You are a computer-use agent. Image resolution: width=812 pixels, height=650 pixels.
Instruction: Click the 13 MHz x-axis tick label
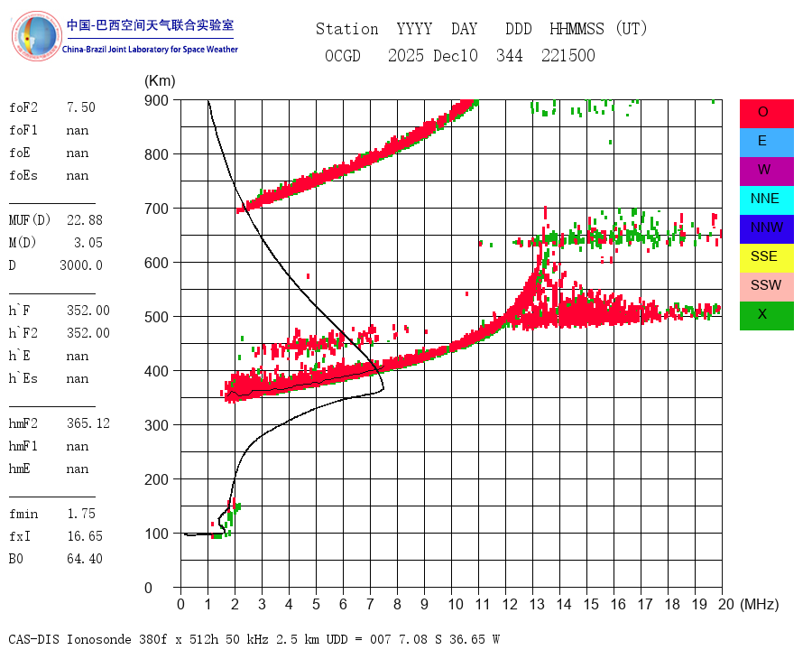tap(537, 604)
